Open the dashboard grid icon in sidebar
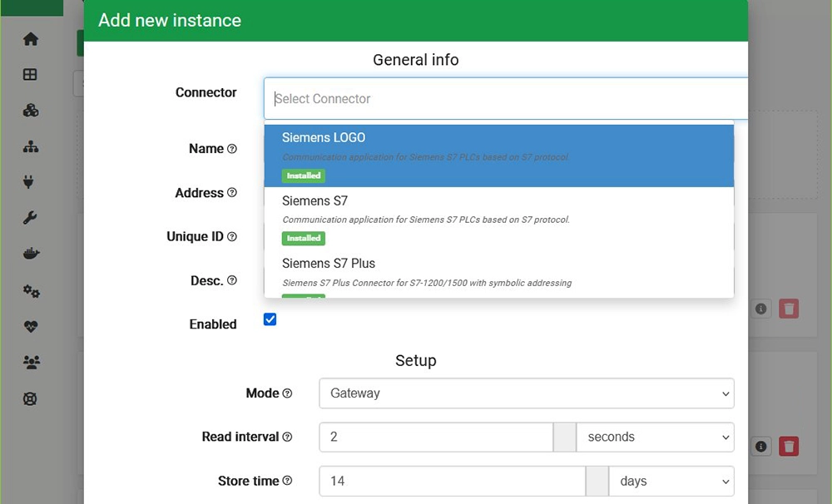The height and width of the screenshot is (504, 832). pyautogui.click(x=30, y=75)
